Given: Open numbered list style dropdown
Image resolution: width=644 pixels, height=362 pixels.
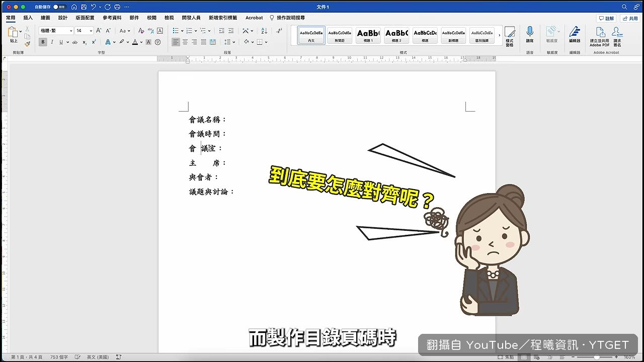Looking at the screenshot, I should coord(195,31).
